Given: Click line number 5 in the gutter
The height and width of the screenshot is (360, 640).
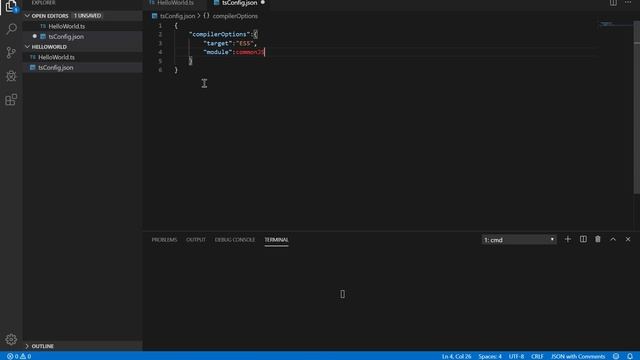Looking at the screenshot, I should pos(160,61).
